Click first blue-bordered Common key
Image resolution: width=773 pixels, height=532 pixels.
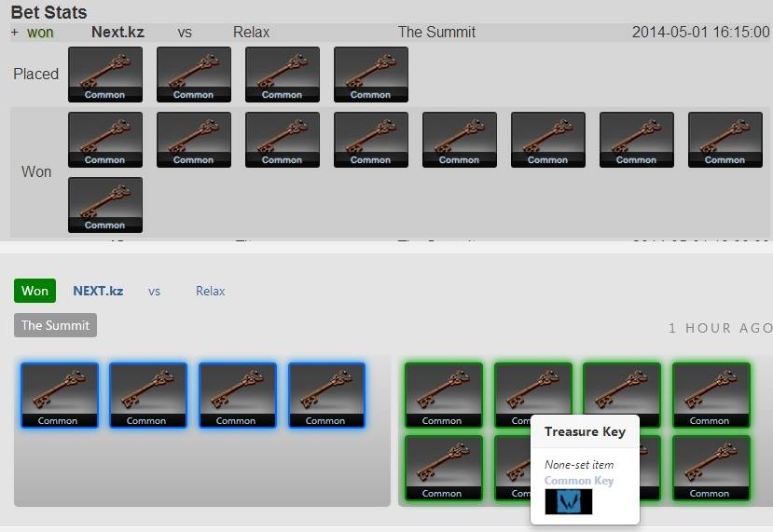click(x=59, y=395)
